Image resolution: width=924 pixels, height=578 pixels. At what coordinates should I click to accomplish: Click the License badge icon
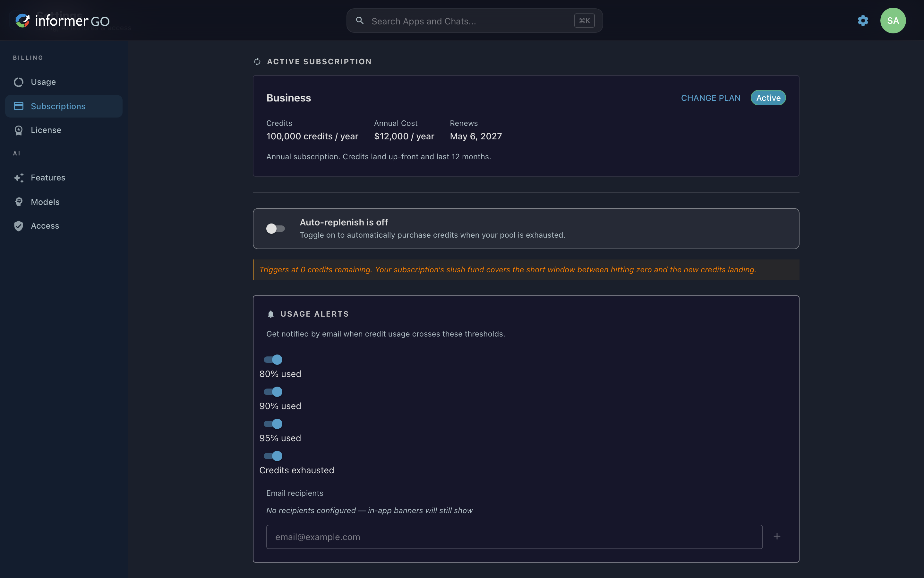click(19, 130)
